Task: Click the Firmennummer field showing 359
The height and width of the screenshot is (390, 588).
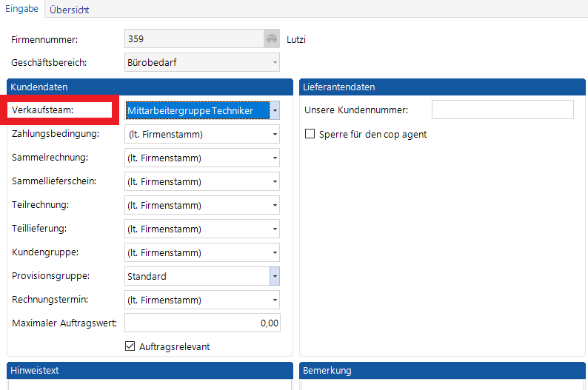Action: [193, 39]
